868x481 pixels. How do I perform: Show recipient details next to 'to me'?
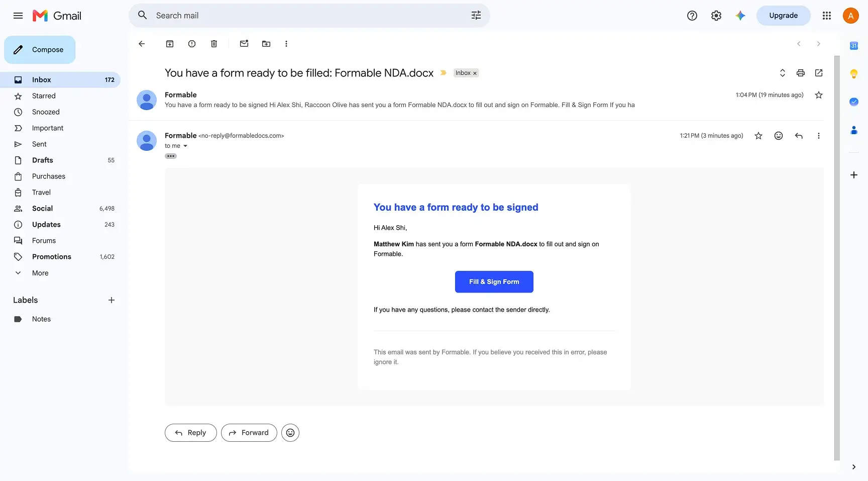(185, 146)
